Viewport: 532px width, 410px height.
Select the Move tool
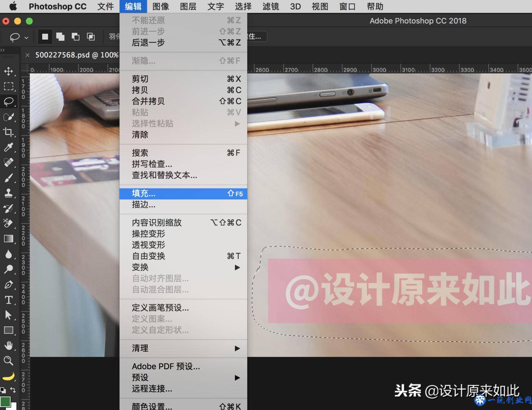point(8,71)
